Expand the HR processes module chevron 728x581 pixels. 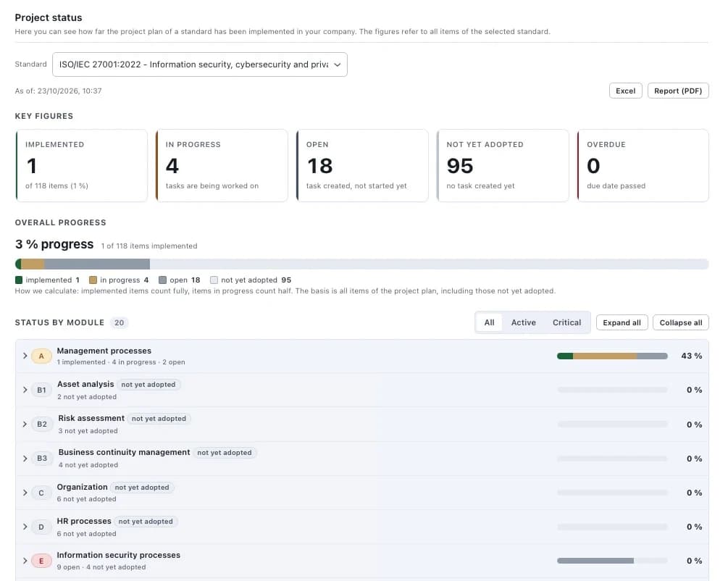point(25,527)
